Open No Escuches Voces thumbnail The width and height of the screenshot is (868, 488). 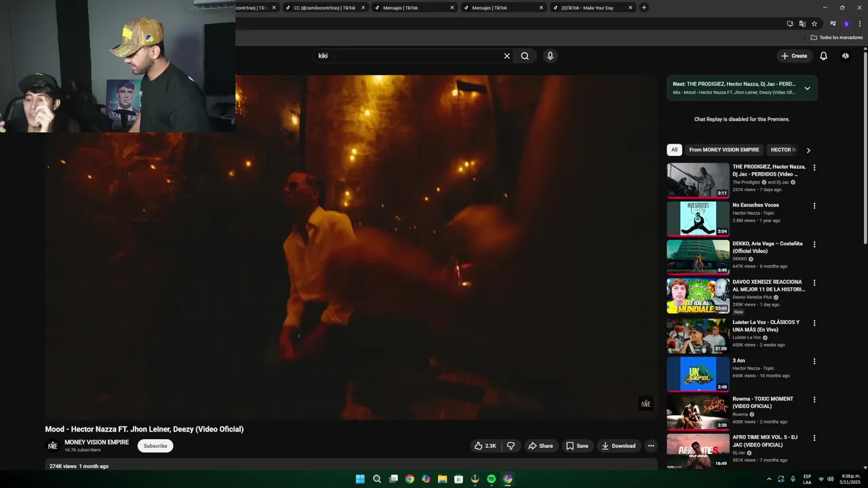coord(698,218)
